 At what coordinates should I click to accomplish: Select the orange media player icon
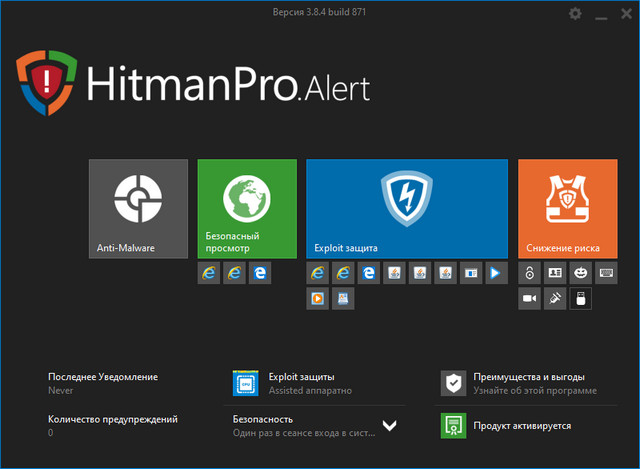[318, 298]
